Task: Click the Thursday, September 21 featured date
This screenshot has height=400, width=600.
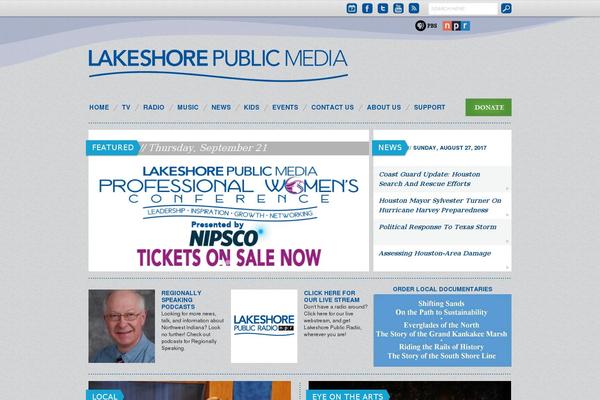Action: point(208,148)
